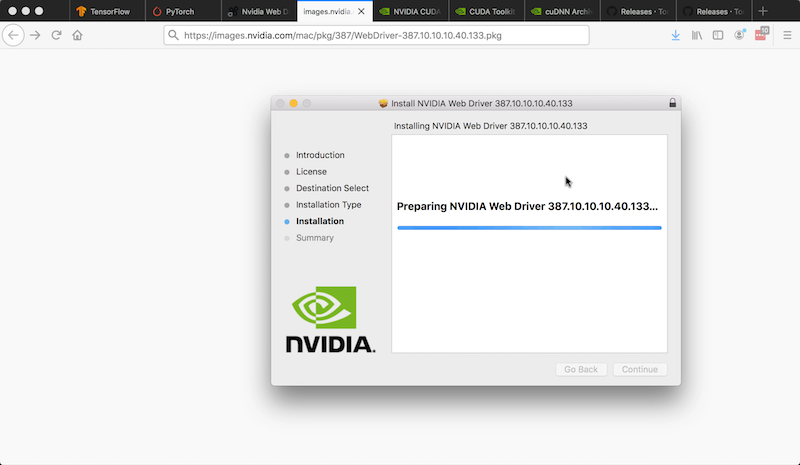800x465 pixels.
Task: Close the images.nvidia tab
Action: point(361,11)
